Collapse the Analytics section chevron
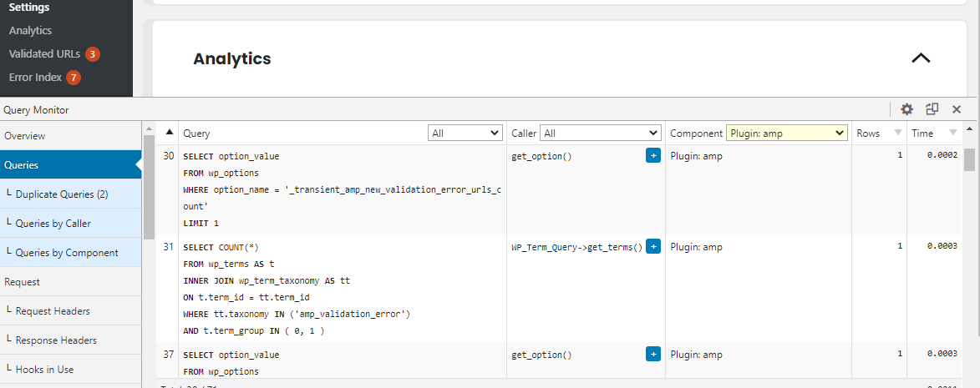 point(921,58)
